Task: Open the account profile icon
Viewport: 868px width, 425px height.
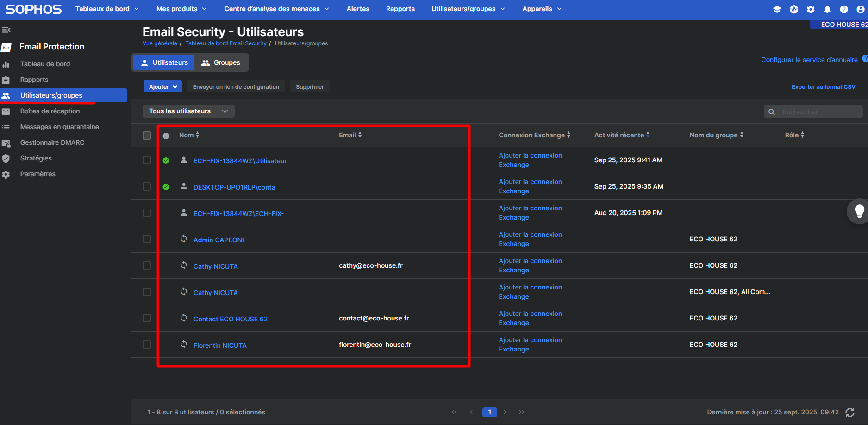Action: point(861,9)
